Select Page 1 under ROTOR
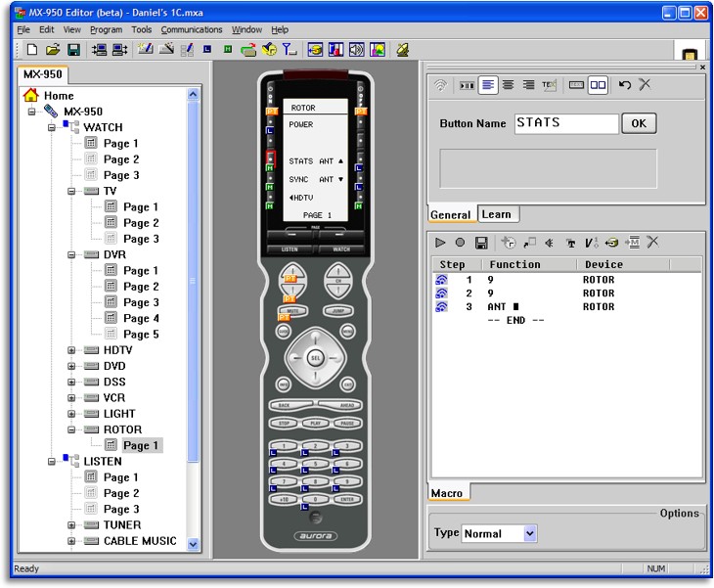The image size is (714, 588). click(141, 445)
